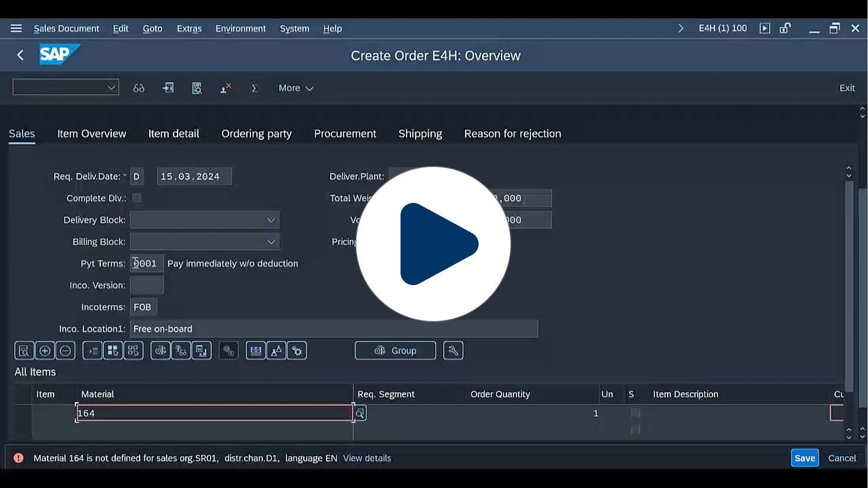Open the System menu
Viewport: 868px width, 488px height.
coord(295,28)
